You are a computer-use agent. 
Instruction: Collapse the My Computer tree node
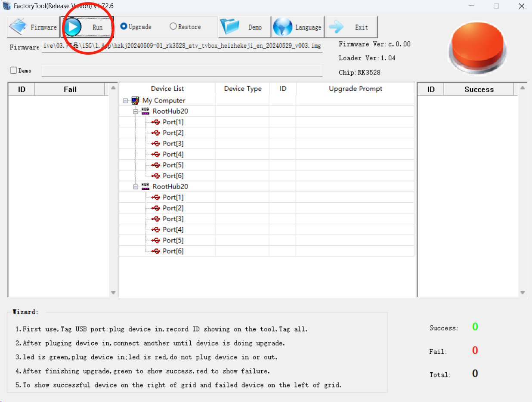125,101
